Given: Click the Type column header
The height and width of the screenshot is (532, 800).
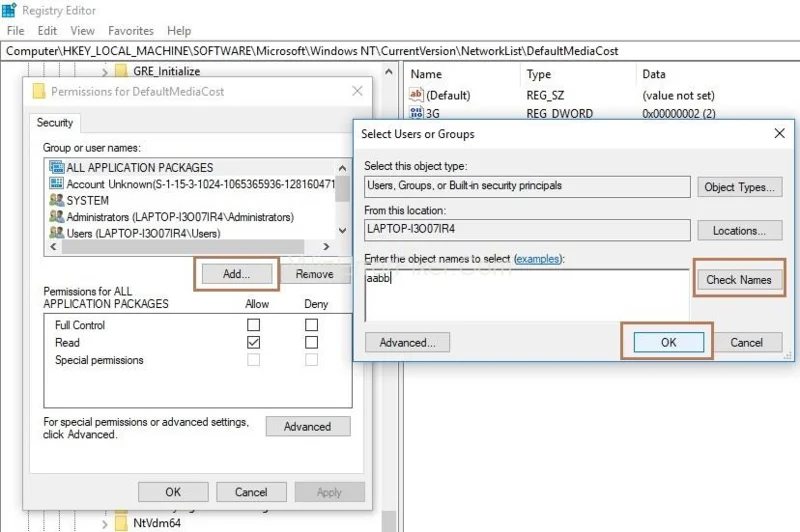Looking at the screenshot, I should (x=539, y=74).
